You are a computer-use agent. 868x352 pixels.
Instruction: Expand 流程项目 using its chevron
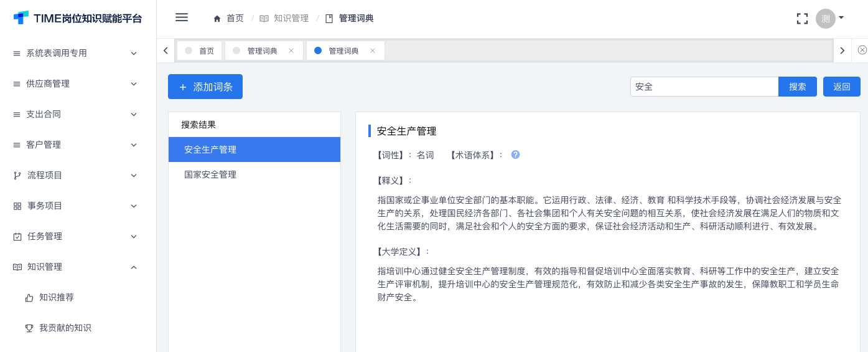[134, 175]
